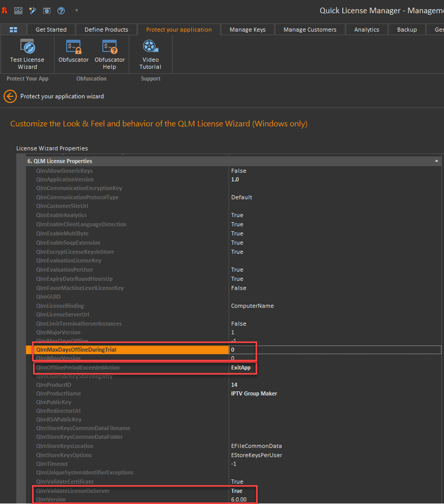This screenshot has width=444, height=504.
Task: Switch to the Get Started tab
Action: 51,30
